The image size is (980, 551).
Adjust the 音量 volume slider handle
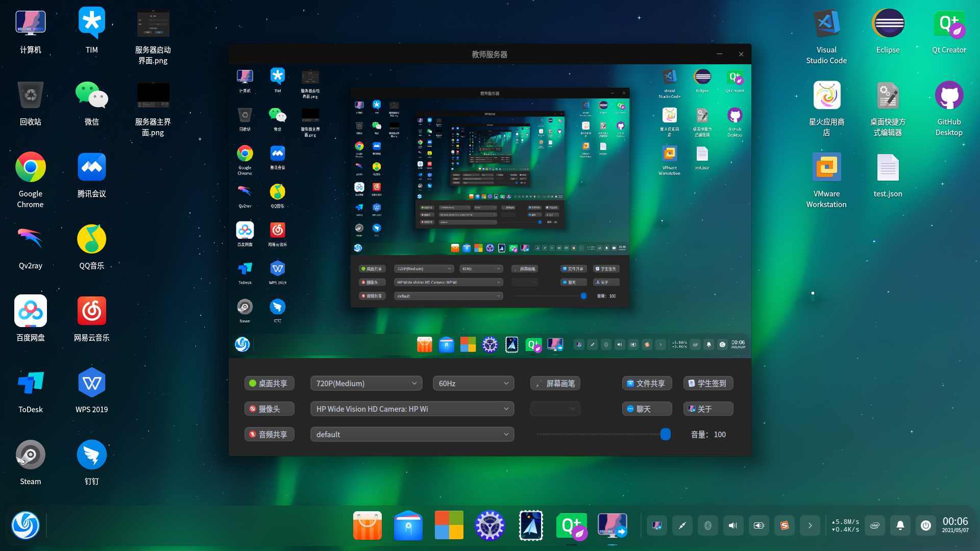[665, 434]
